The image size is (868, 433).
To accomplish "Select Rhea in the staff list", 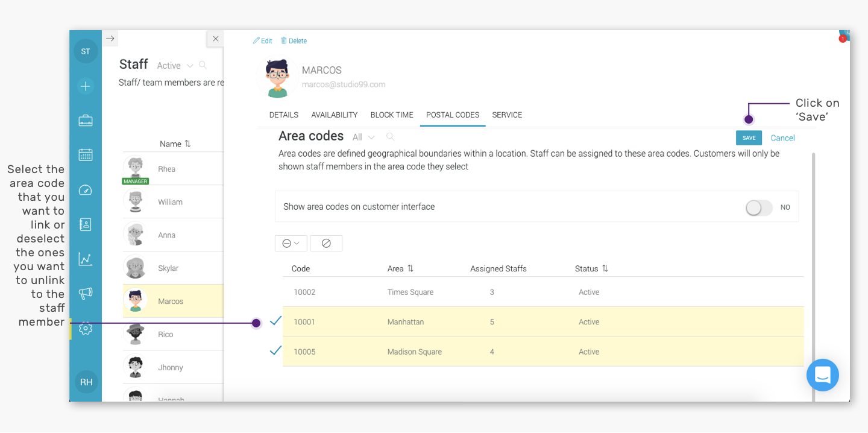I will pyautogui.click(x=173, y=169).
